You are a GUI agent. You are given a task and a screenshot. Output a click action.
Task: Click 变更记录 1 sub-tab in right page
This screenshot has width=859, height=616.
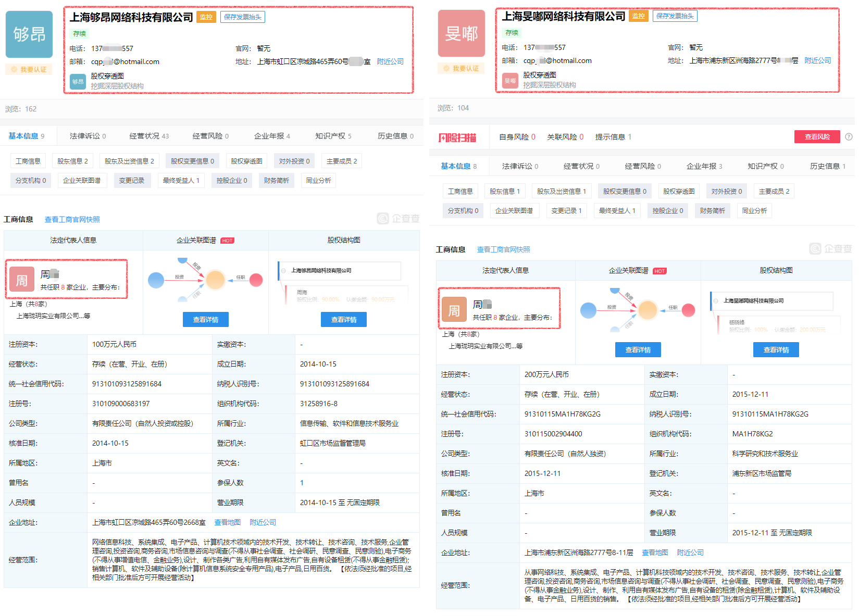click(x=567, y=210)
